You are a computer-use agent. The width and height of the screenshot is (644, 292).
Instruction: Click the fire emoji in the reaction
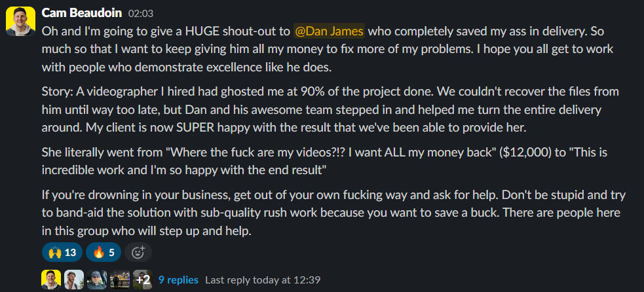pos(98,252)
